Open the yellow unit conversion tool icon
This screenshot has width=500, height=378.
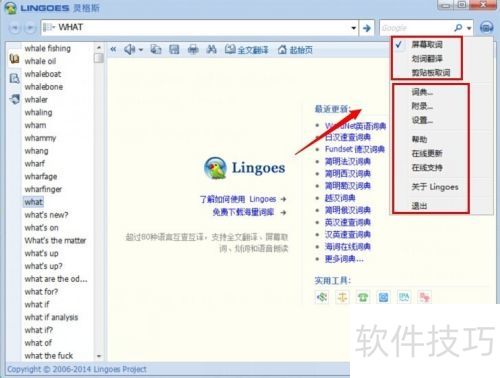coord(342,296)
